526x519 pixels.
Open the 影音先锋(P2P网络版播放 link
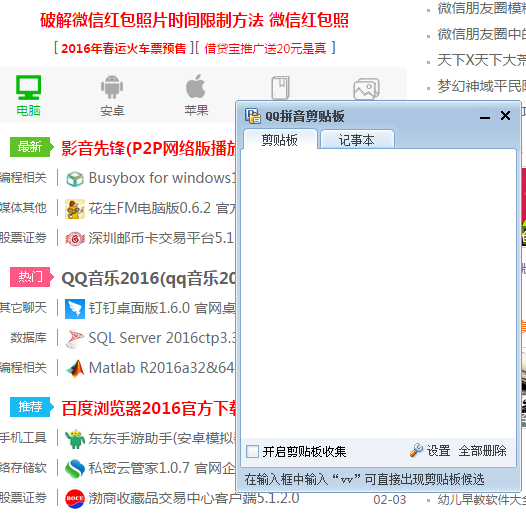click(x=149, y=148)
